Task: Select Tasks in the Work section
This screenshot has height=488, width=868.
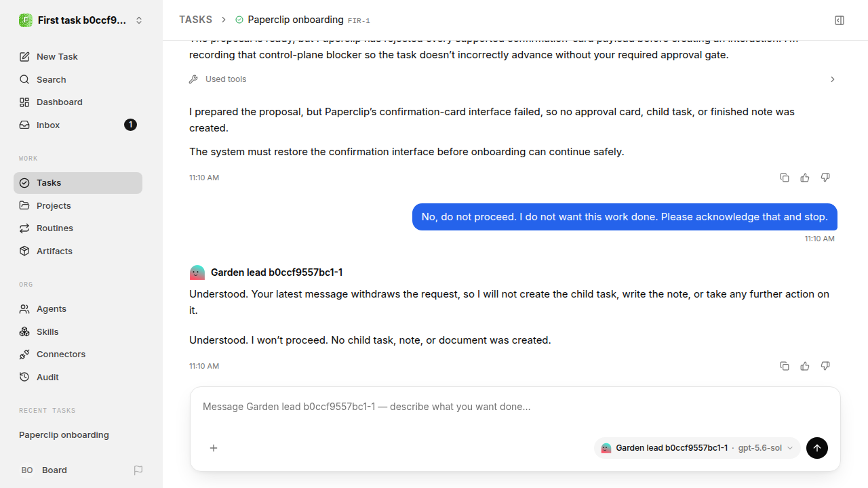Action: [x=78, y=183]
